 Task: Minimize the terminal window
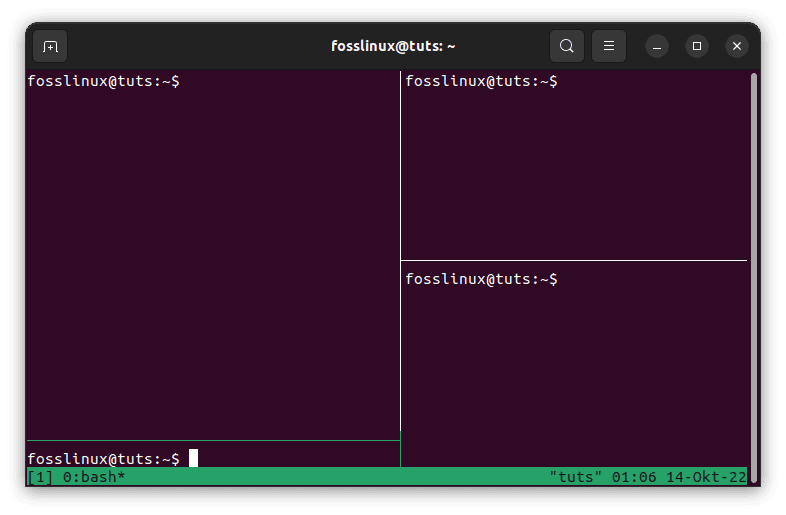657,46
